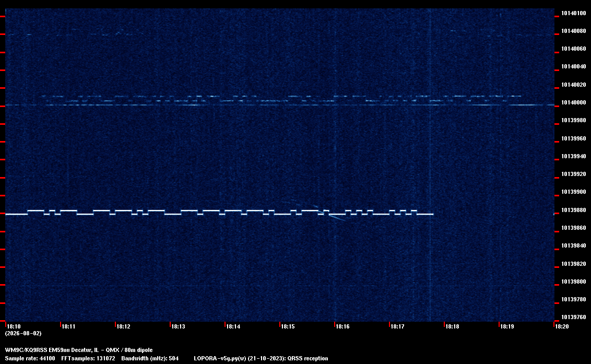The width and height of the screenshot is (591, 364).
Task: Click the LOPORA-v5g.py QRSS reception text
Action: (261, 358)
